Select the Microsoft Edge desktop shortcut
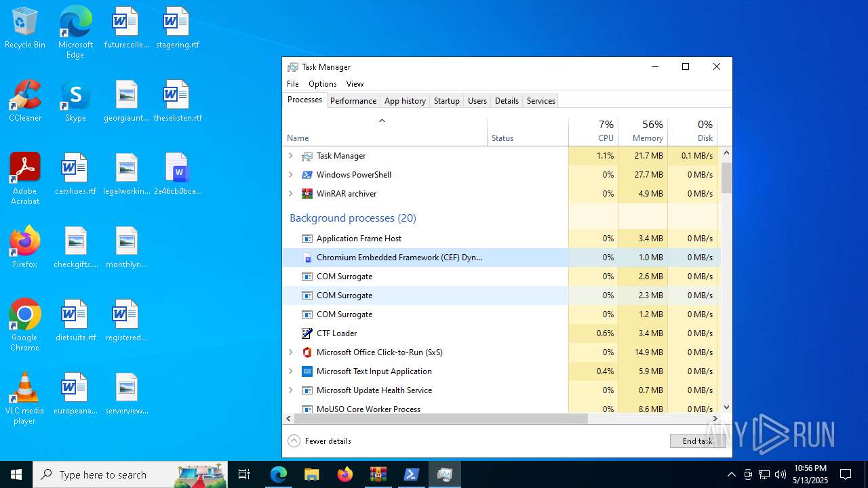 tap(75, 33)
